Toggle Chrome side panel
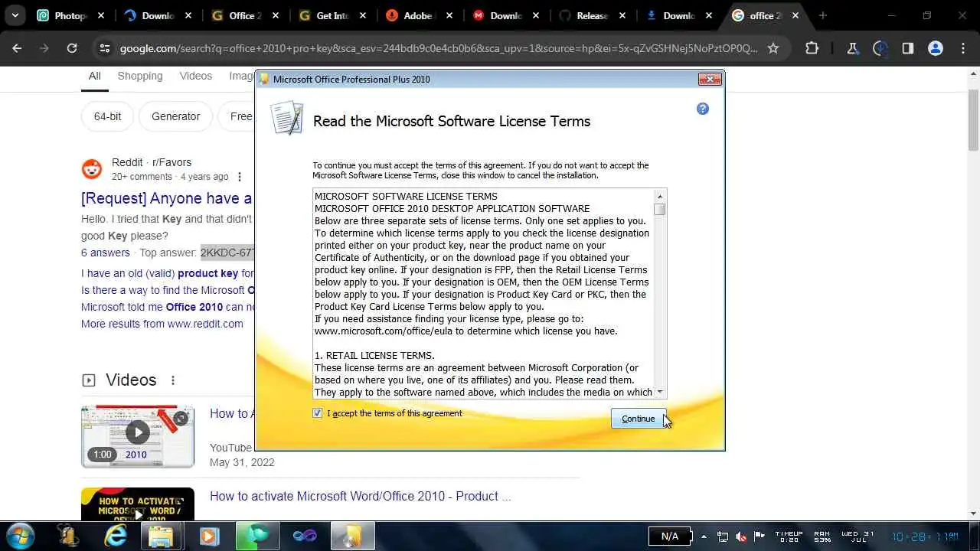Image resolution: width=980 pixels, height=551 pixels. [x=907, y=48]
